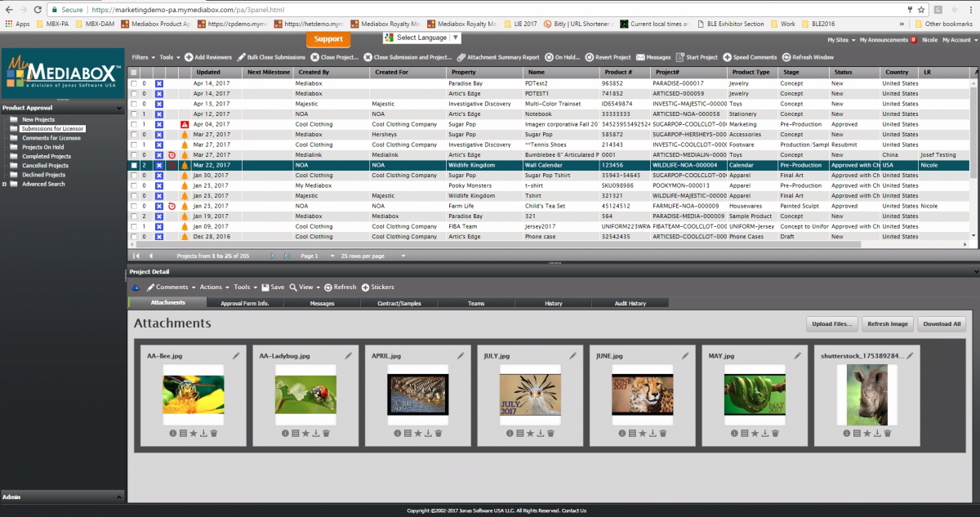
Task: Switch to the History tab
Action: (x=553, y=303)
